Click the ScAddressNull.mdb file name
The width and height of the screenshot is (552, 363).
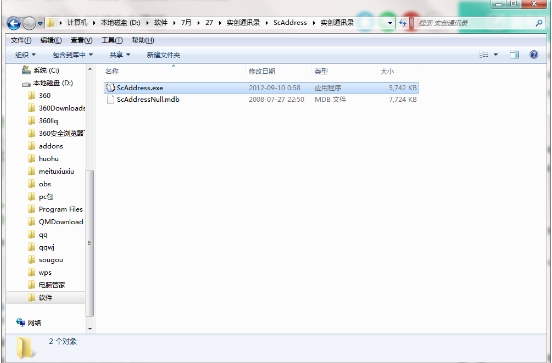[148, 99]
